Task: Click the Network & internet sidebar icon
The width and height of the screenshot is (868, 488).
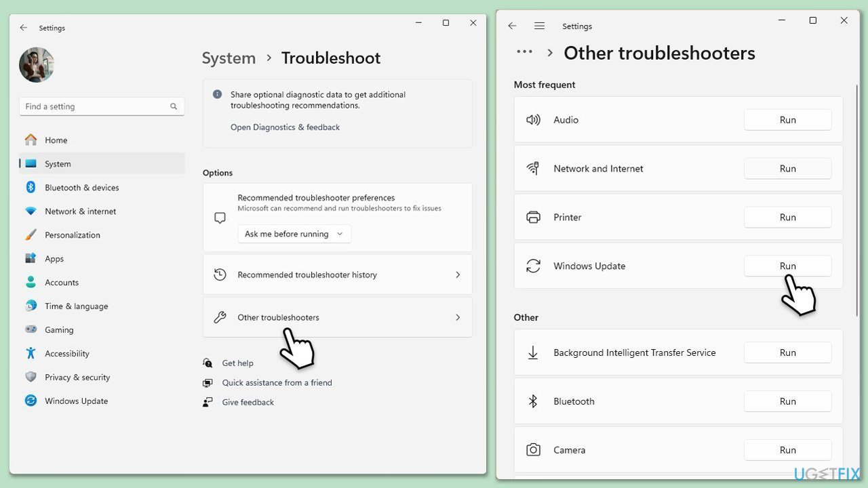Action: click(x=31, y=211)
